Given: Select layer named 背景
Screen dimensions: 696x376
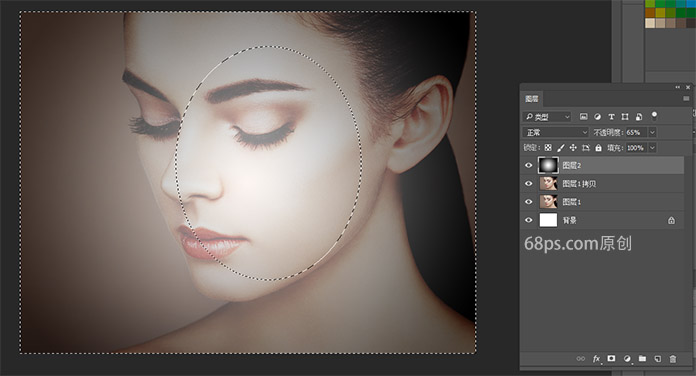Looking at the screenshot, I should (x=569, y=220).
